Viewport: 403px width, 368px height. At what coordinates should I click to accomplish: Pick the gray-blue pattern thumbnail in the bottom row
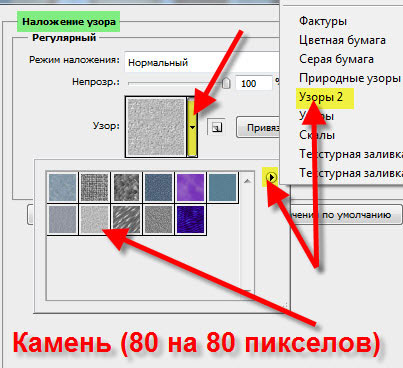pos(63,219)
